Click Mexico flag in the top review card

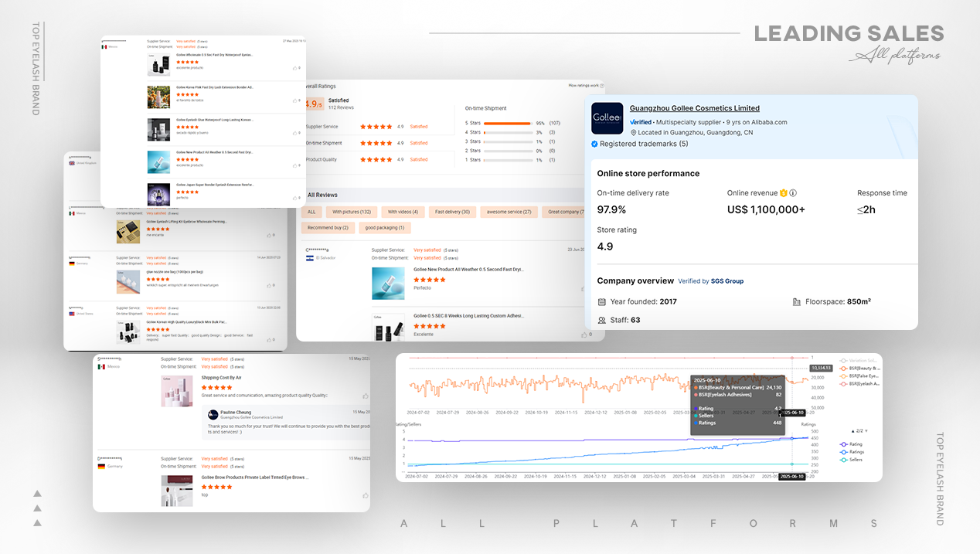pyautogui.click(x=104, y=46)
